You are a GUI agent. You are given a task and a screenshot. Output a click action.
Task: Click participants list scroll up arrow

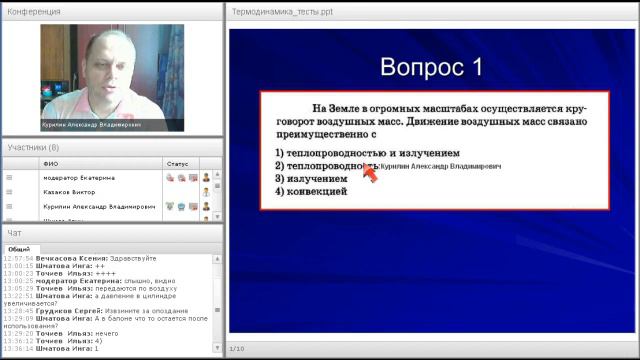pyautogui.click(x=217, y=174)
